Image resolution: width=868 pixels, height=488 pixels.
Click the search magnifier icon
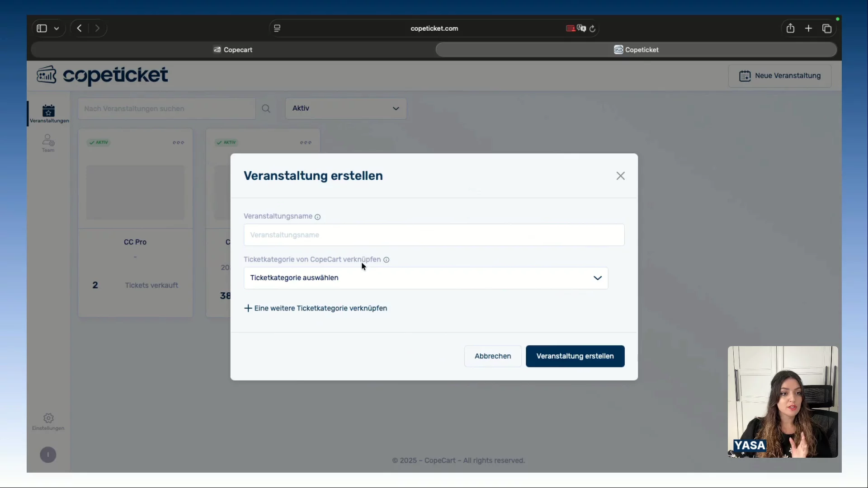266,108
